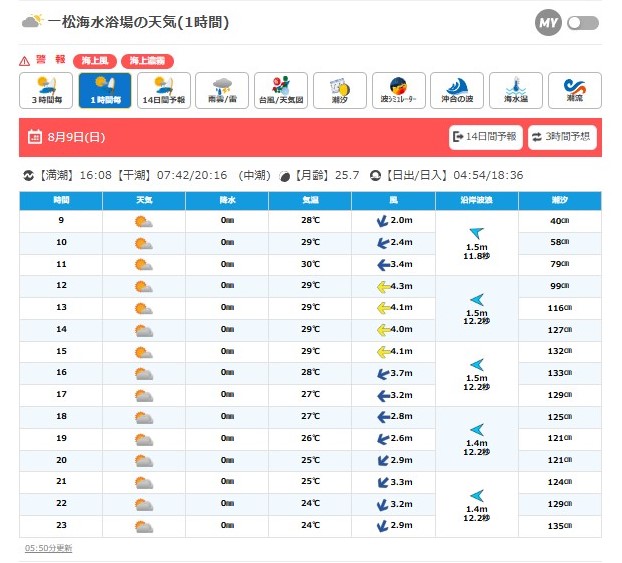Open the 台風/天気図 typhoon chart
This screenshot has width=622, height=563.
click(281, 90)
